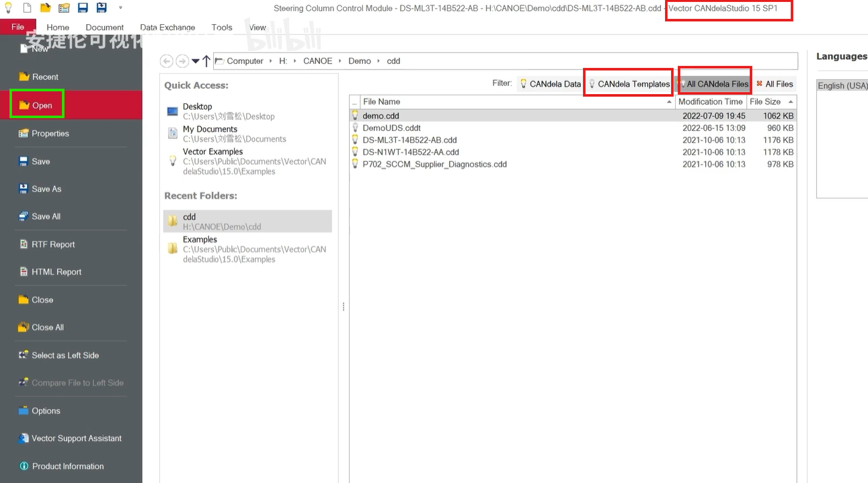Click the Save As icon in the File sidebar

point(24,189)
